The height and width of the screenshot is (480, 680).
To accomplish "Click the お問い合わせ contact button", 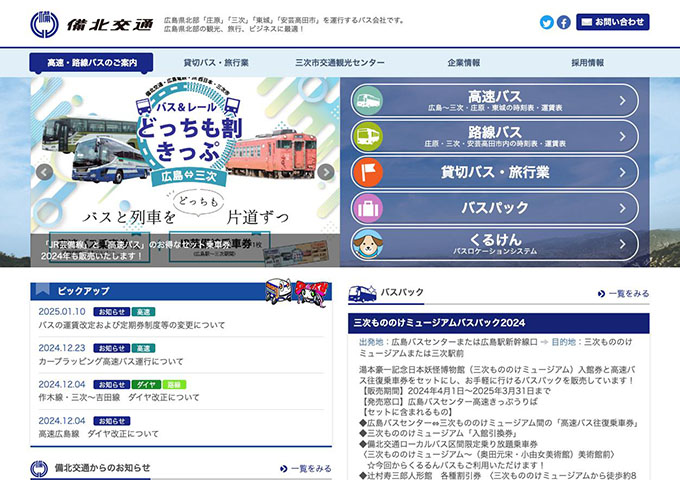I will (612, 22).
